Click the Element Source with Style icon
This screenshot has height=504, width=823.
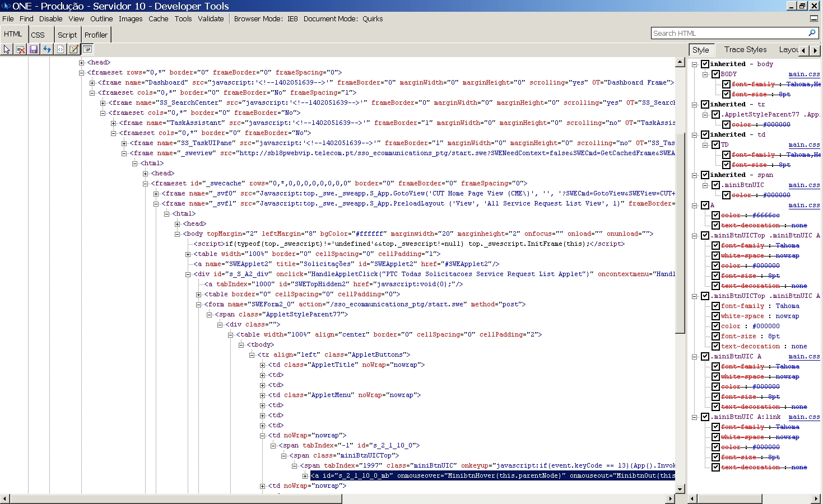pyautogui.click(x=61, y=49)
